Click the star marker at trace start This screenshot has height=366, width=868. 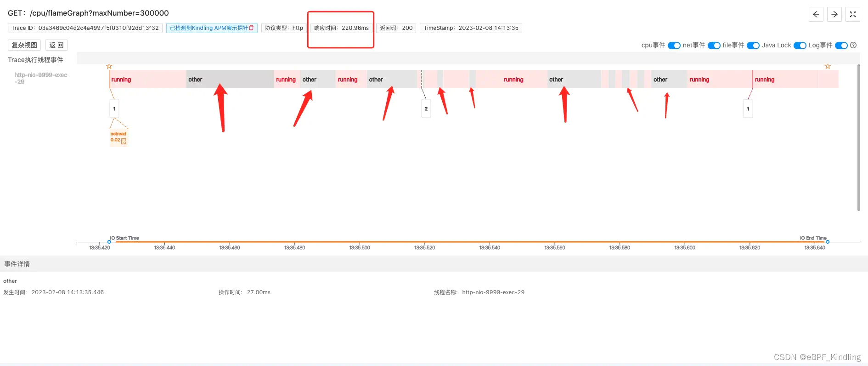(x=109, y=67)
